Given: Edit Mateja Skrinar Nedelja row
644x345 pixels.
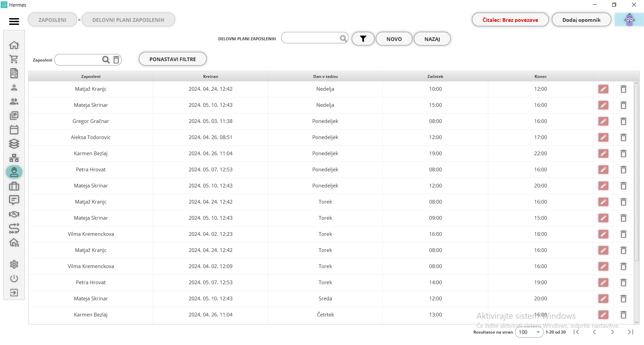Looking at the screenshot, I should click(x=603, y=105).
